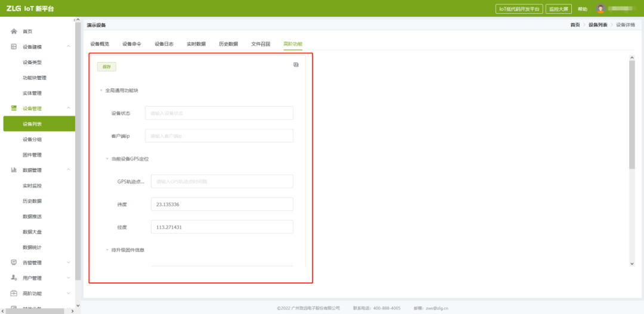Expand the sidebar 高阶功能 menu chevron

(68, 294)
